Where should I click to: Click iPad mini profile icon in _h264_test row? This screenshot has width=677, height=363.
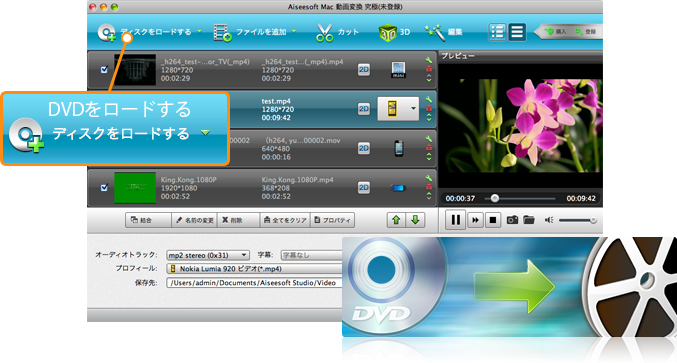(398, 69)
